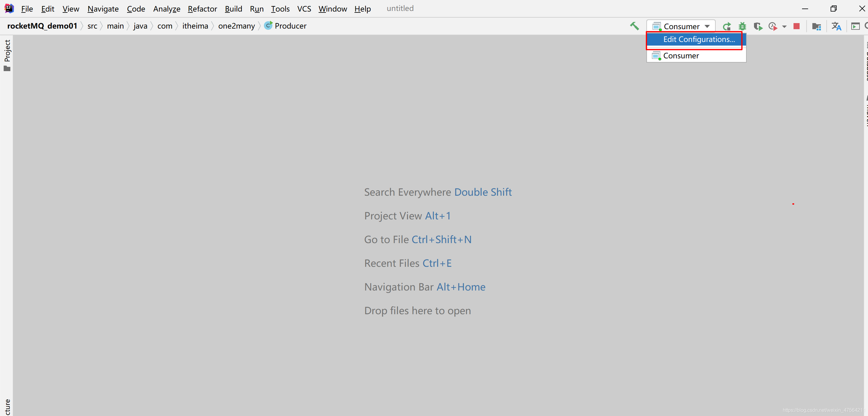Open the Refactor menu
The height and width of the screenshot is (416, 868).
202,9
